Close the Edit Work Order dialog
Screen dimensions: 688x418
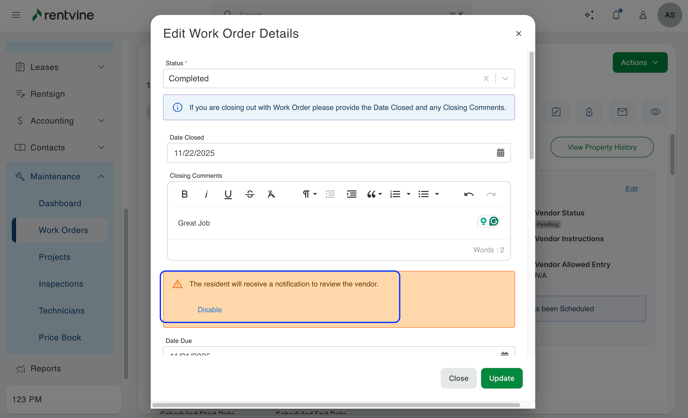518,34
